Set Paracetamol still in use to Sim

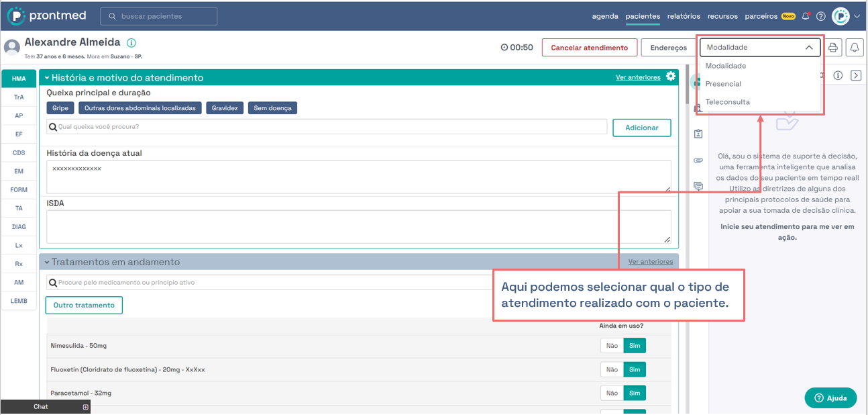pos(635,393)
